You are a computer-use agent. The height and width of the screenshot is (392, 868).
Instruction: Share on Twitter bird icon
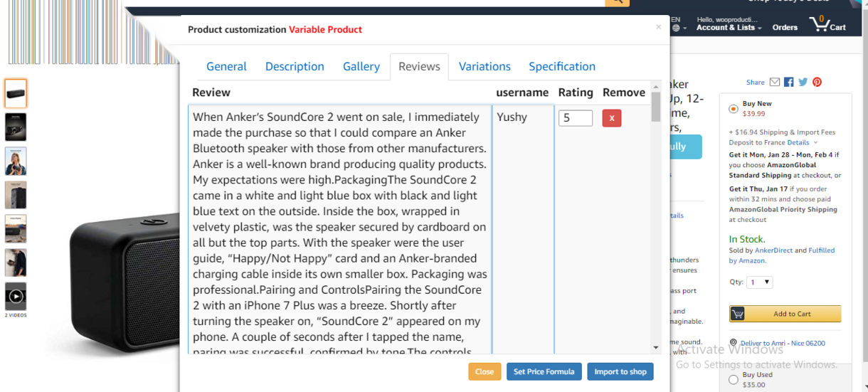[x=803, y=83]
